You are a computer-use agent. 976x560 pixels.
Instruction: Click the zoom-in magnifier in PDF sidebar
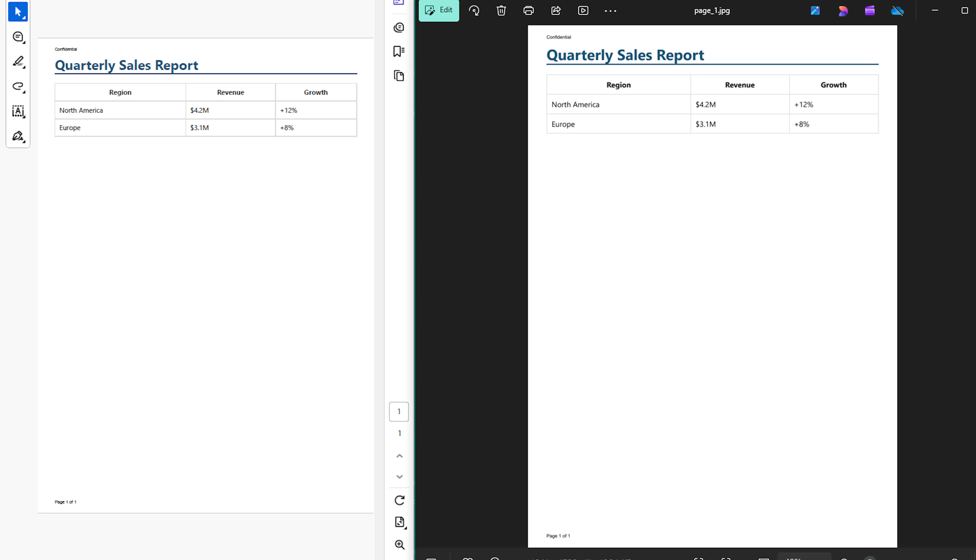click(399, 545)
